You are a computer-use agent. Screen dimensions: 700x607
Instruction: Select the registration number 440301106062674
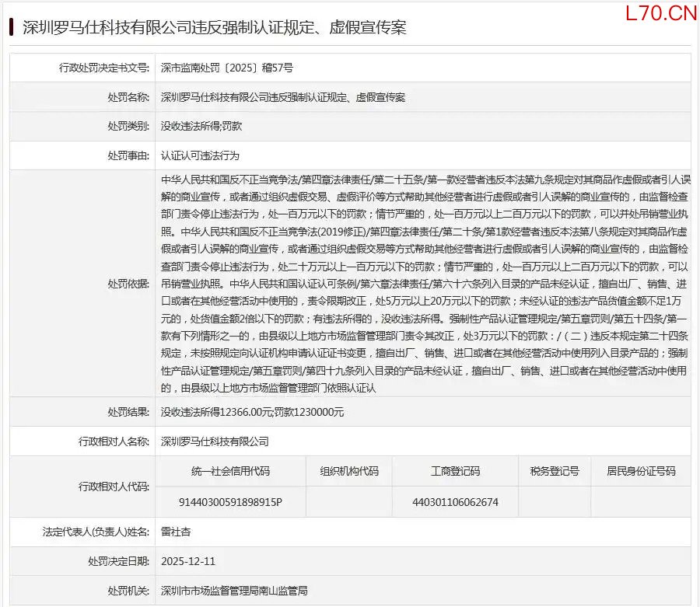pos(455,502)
